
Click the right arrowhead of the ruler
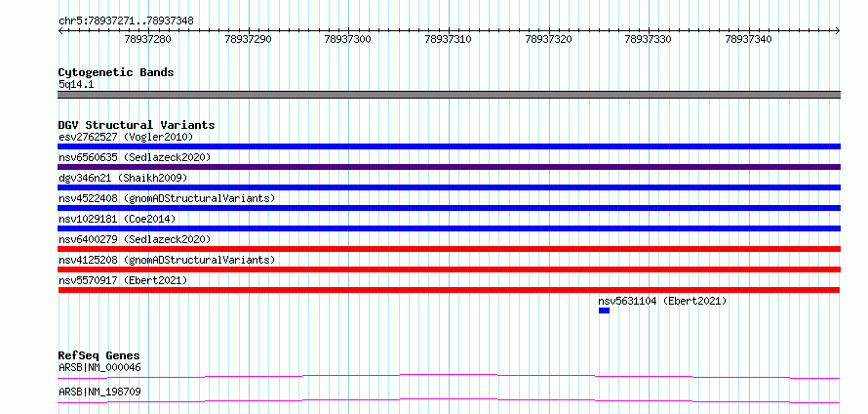click(x=838, y=31)
